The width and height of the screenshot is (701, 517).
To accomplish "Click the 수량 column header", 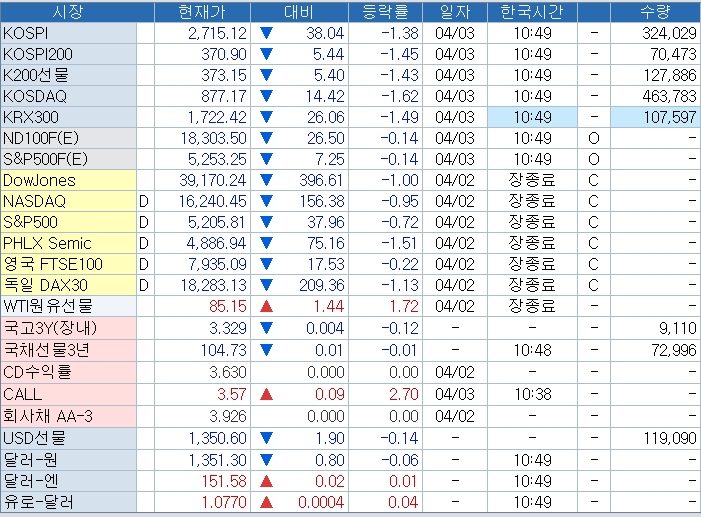I will click(655, 12).
